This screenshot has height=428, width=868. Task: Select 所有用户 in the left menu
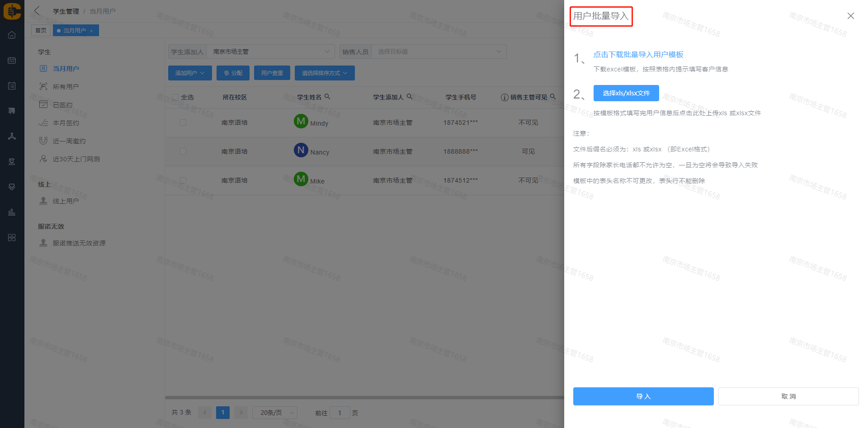66,87
